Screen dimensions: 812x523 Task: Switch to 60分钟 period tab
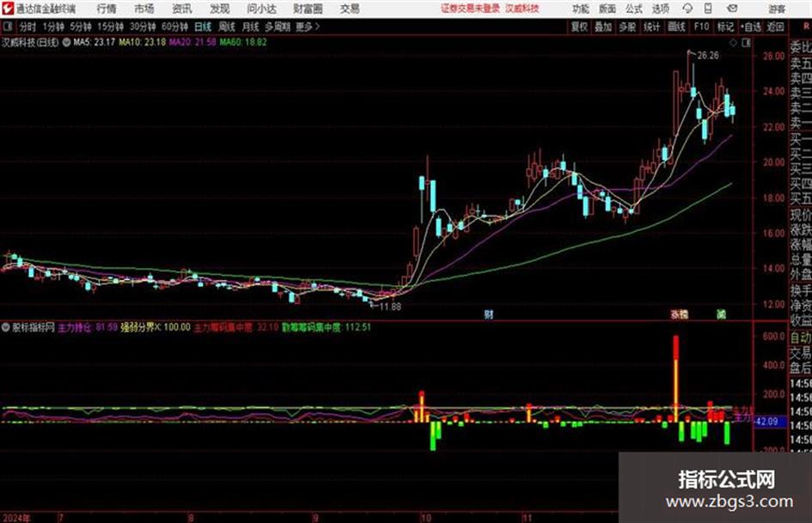(175, 27)
